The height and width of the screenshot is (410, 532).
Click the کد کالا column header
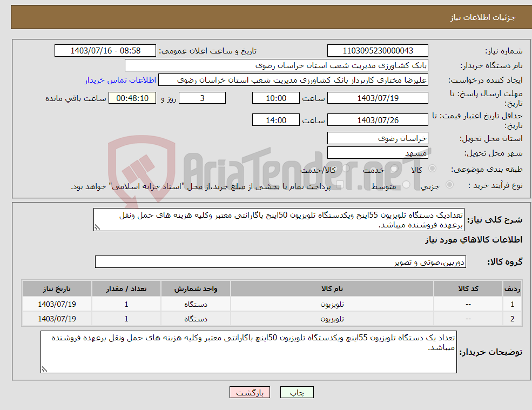tap(468, 289)
